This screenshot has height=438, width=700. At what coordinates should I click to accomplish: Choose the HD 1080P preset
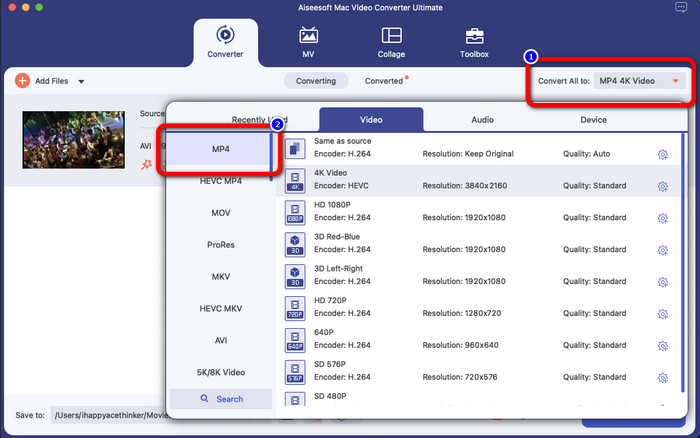(478, 212)
